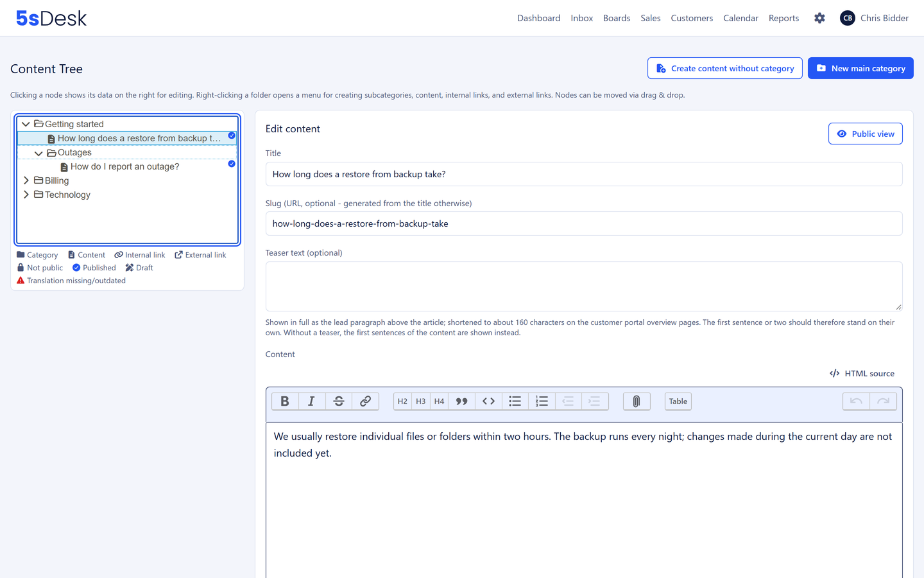
Task: Expand the Billing folder
Action: coord(26,180)
